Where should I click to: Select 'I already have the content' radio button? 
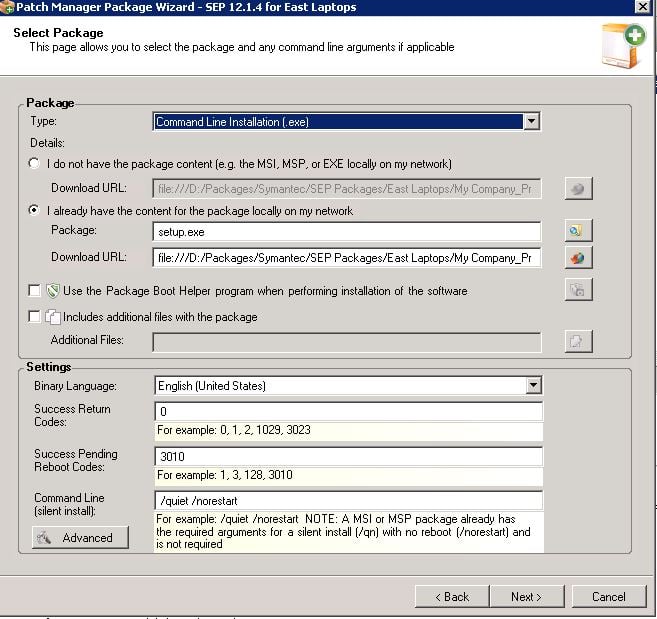[x=34, y=210]
